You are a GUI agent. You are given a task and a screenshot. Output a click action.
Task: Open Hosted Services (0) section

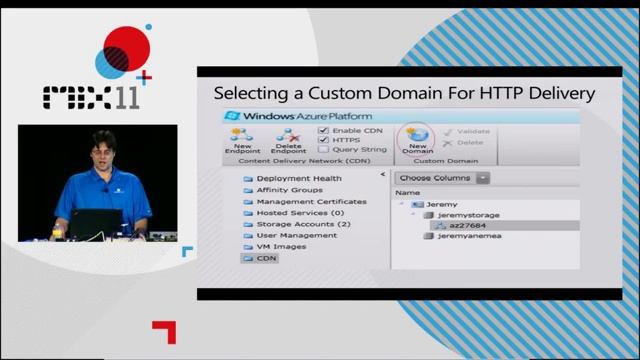tap(300, 213)
